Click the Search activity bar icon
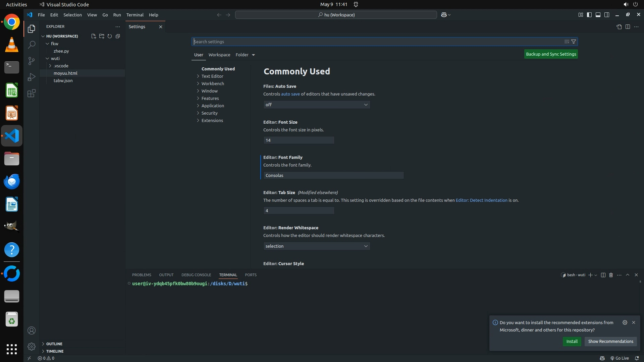Image resolution: width=644 pixels, height=362 pixels. 31,45
